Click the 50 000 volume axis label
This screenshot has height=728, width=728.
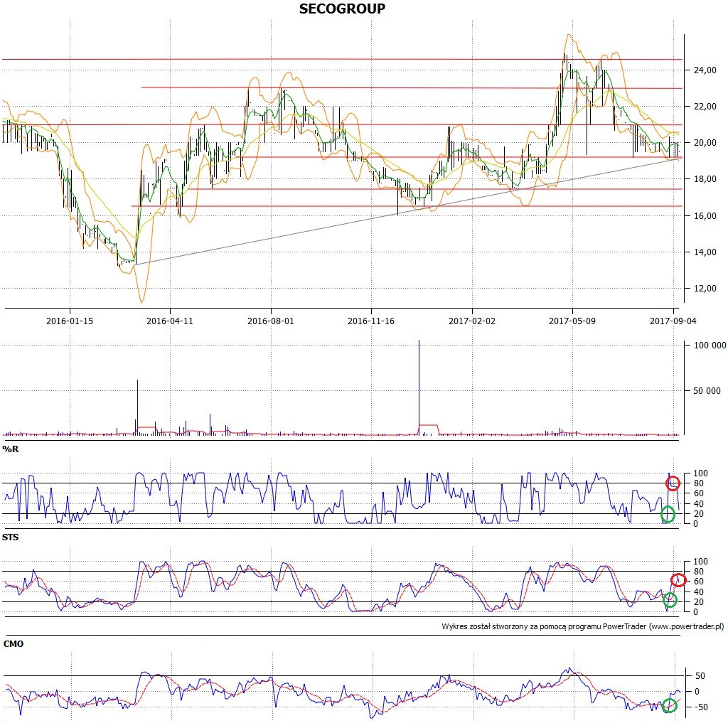tap(707, 391)
